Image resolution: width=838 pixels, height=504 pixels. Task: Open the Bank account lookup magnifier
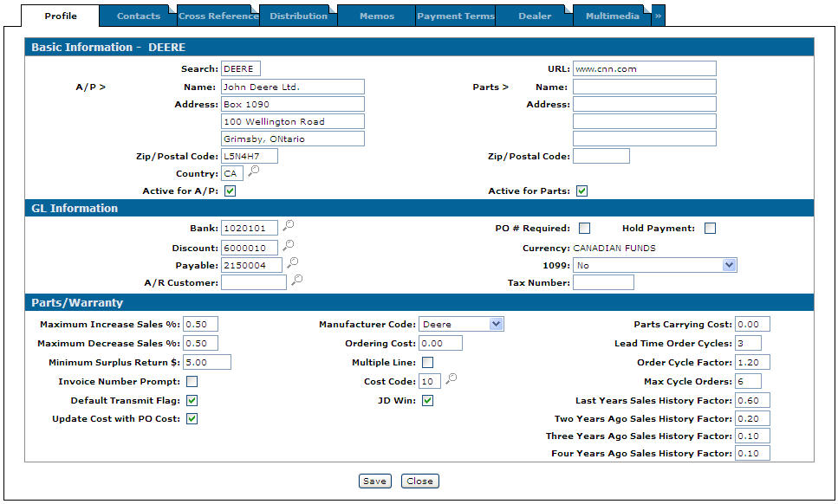(289, 226)
